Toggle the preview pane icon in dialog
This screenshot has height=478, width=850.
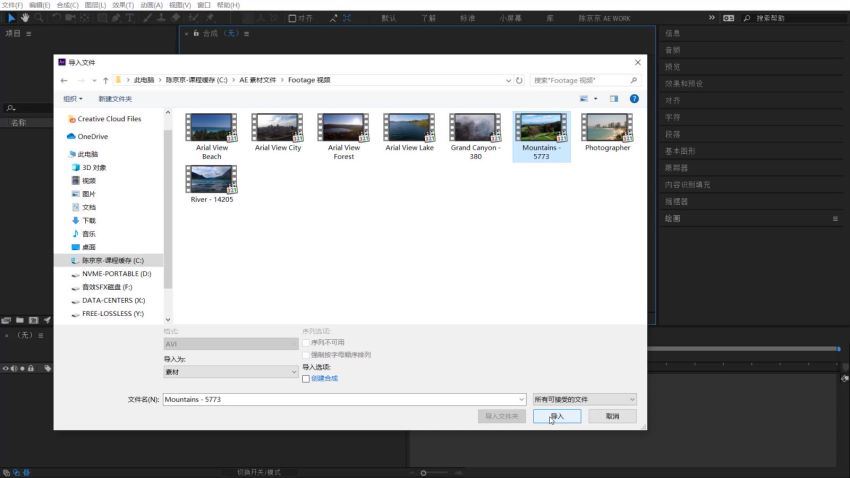click(614, 99)
